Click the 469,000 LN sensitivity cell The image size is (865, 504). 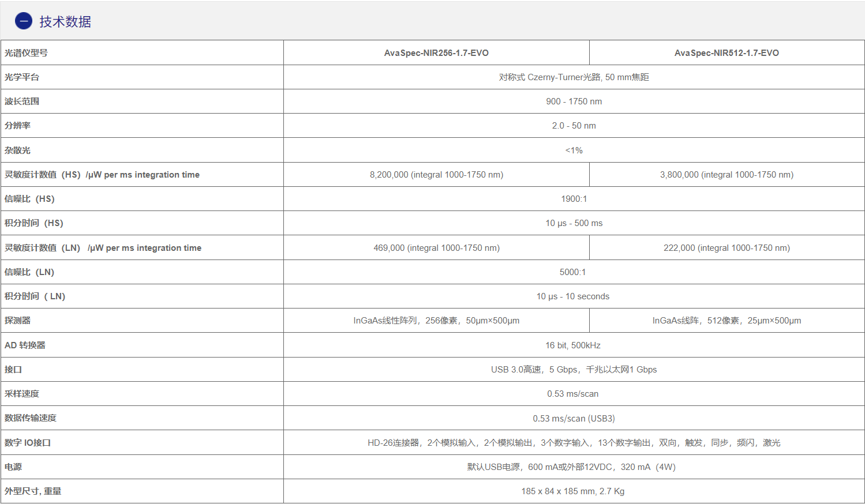coord(436,248)
